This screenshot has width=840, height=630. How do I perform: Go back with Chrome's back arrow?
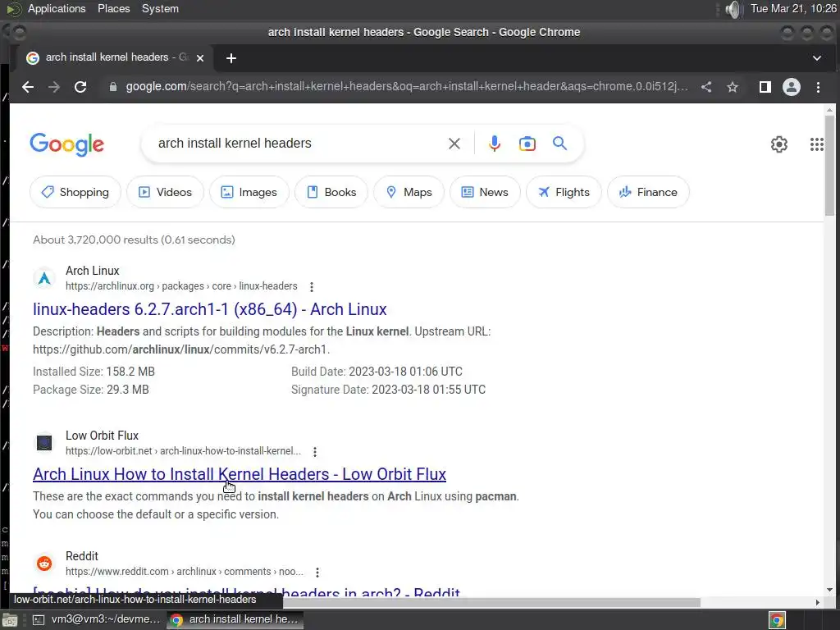pos(28,87)
